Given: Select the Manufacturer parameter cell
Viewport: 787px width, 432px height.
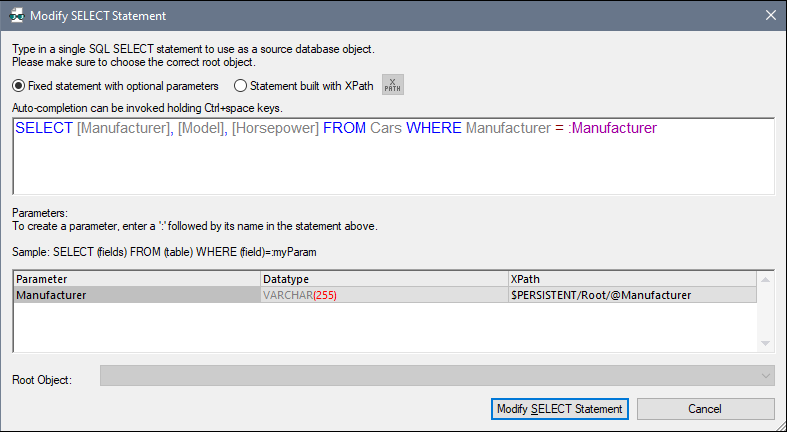Looking at the screenshot, I should point(136,295).
